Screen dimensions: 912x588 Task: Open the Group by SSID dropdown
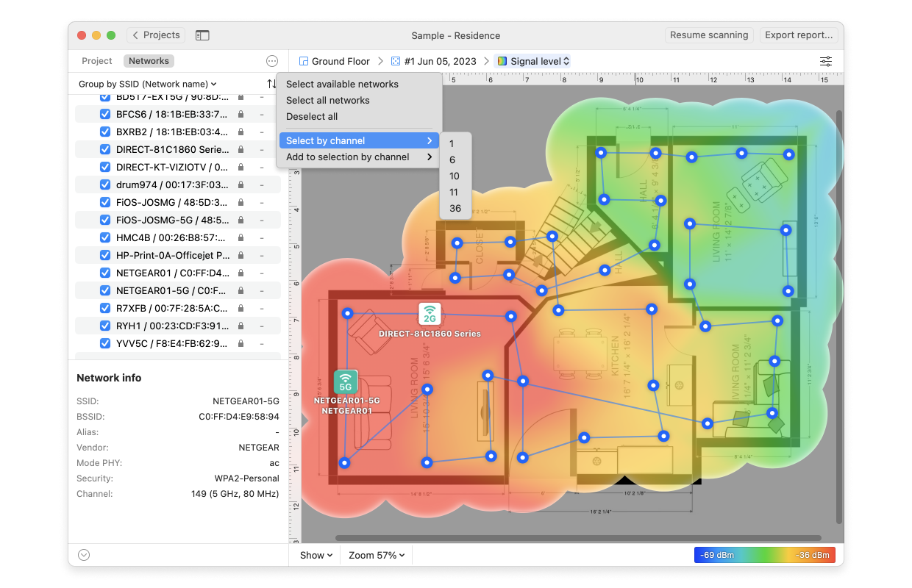(x=148, y=85)
